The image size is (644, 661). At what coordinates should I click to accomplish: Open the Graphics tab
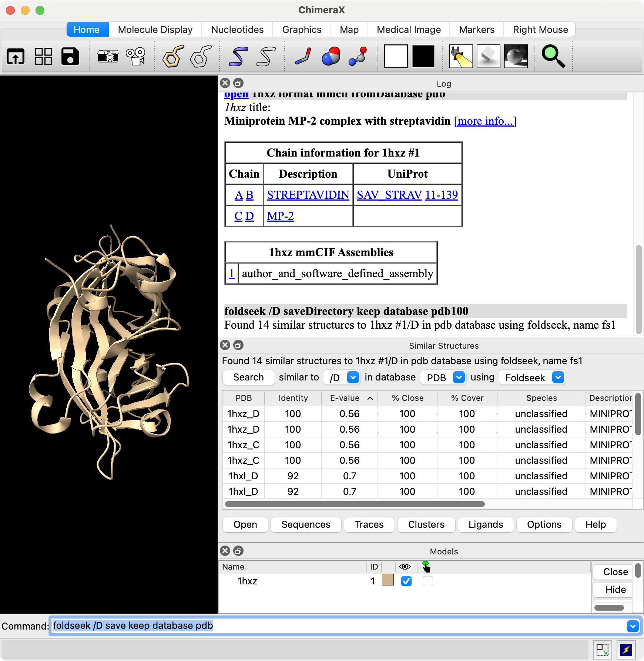pyautogui.click(x=302, y=30)
